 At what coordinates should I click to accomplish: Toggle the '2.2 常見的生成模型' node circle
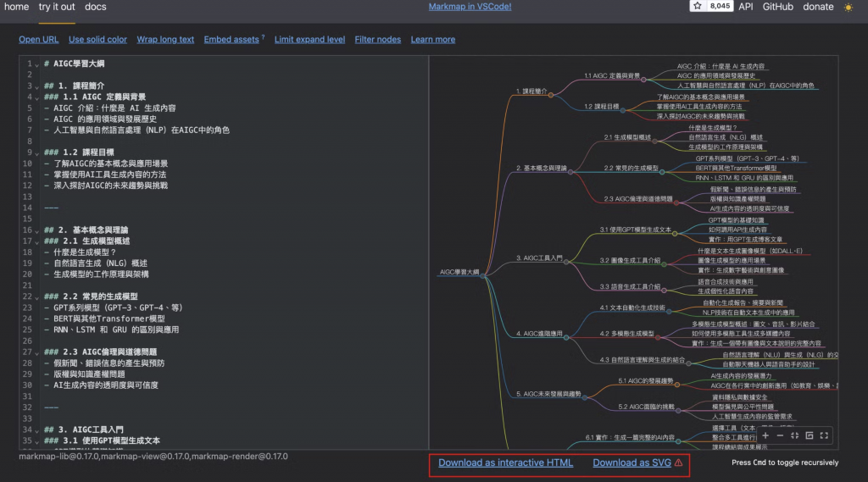click(661, 172)
